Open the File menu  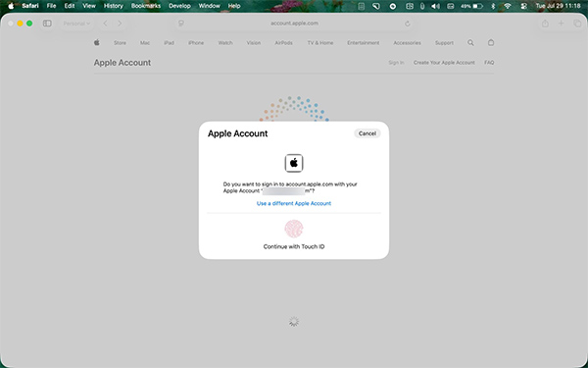tap(51, 6)
